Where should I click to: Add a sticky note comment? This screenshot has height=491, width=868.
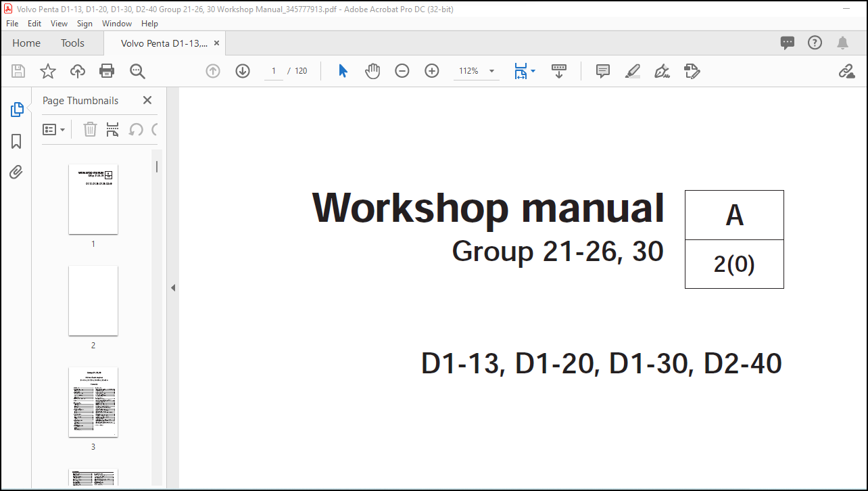(x=603, y=71)
